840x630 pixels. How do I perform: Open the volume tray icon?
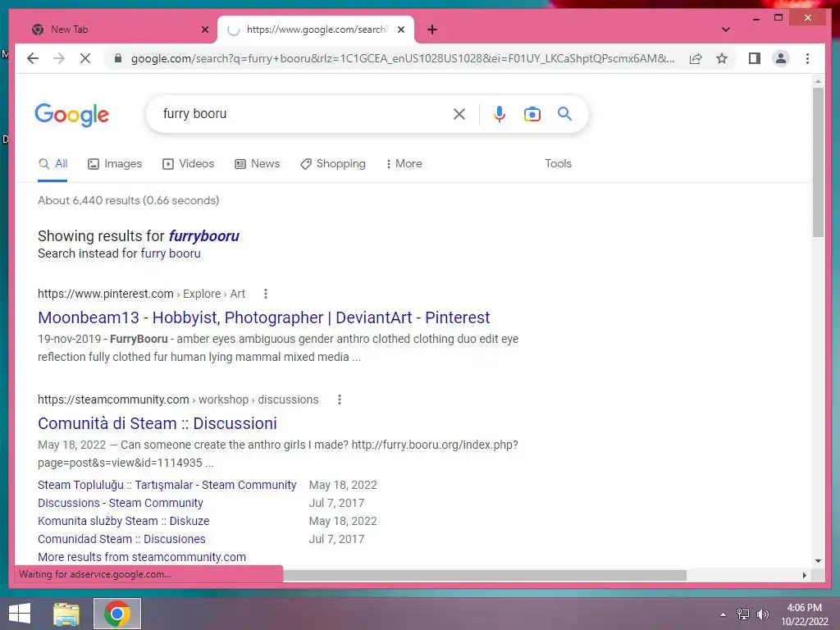[762, 614]
